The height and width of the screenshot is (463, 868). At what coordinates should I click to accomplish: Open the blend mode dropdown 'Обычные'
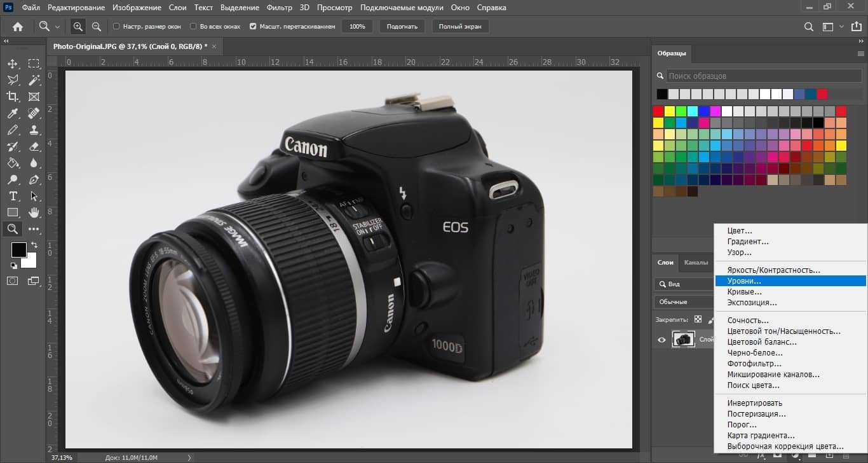pos(683,301)
